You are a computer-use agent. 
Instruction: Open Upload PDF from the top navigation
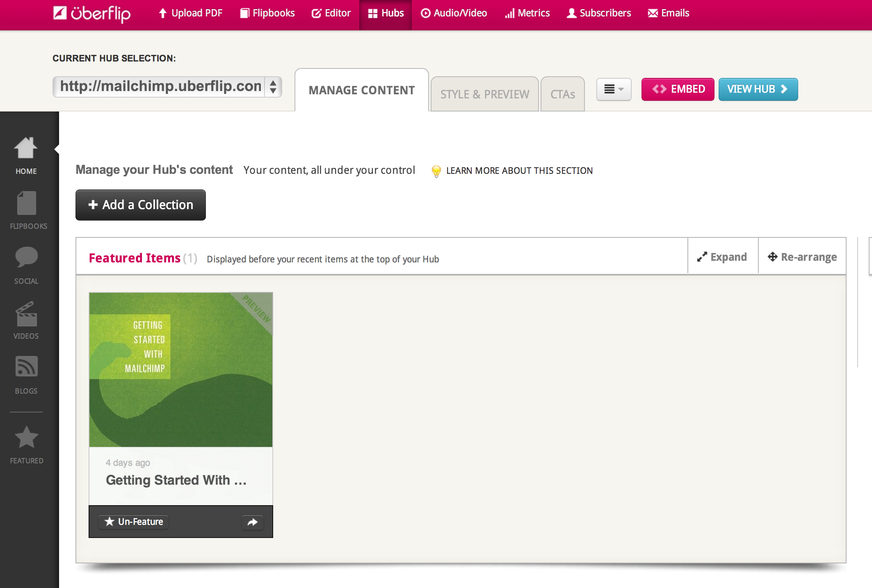point(190,13)
